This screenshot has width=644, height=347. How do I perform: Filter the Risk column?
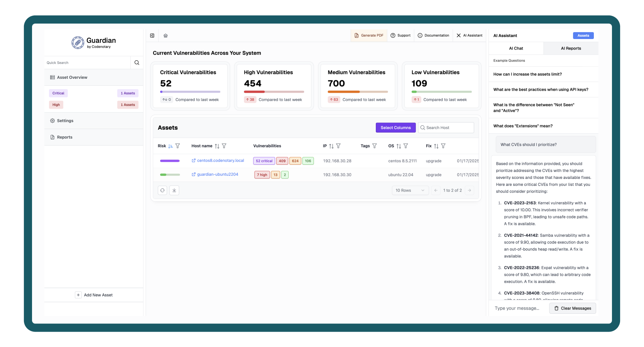[178, 146]
